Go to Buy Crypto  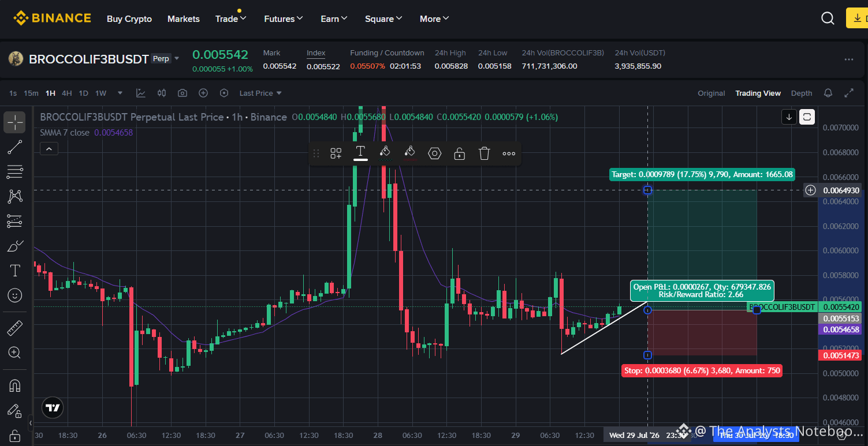click(129, 18)
